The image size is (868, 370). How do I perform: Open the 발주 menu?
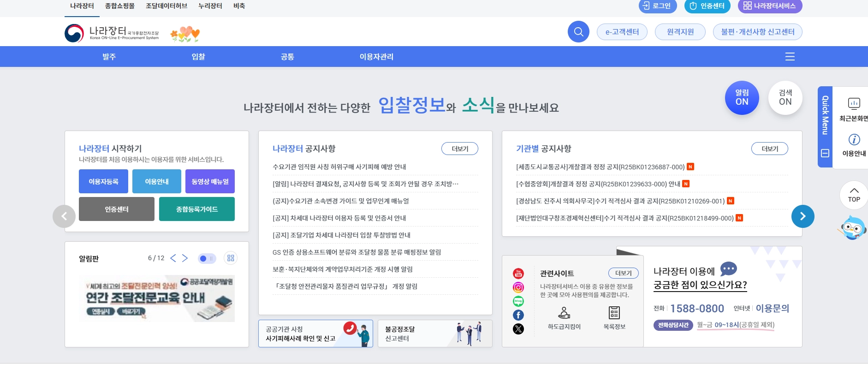point(109,56)
